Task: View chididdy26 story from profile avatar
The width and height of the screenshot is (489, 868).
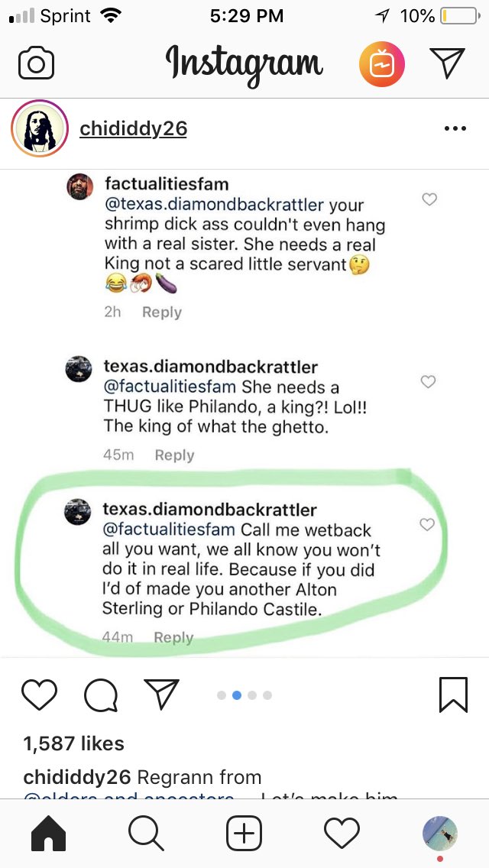Action: click(x=39, y=128)
